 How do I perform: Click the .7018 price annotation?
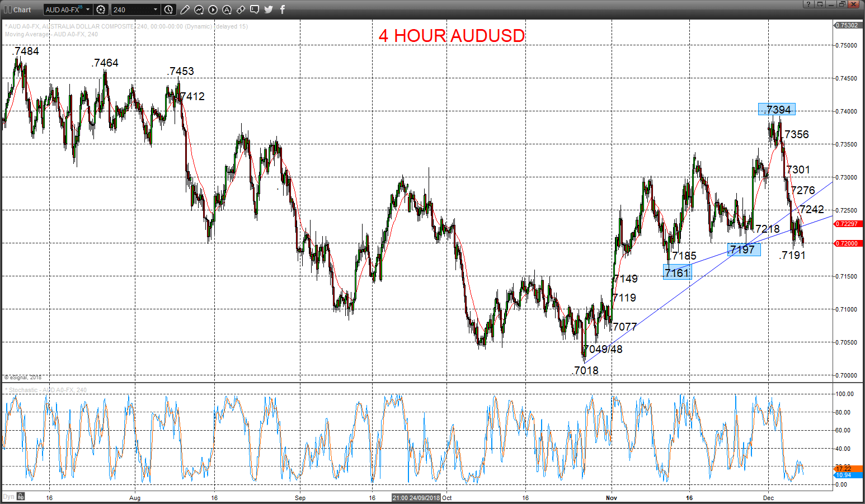click(x=586, y=370)
